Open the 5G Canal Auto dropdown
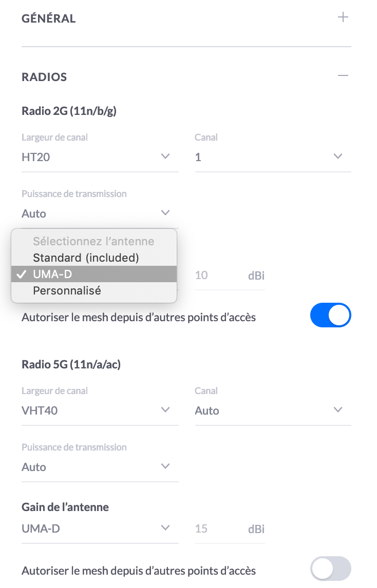Image resolution: width=377 pixels, height=588 pixels. tap(273, 410)
